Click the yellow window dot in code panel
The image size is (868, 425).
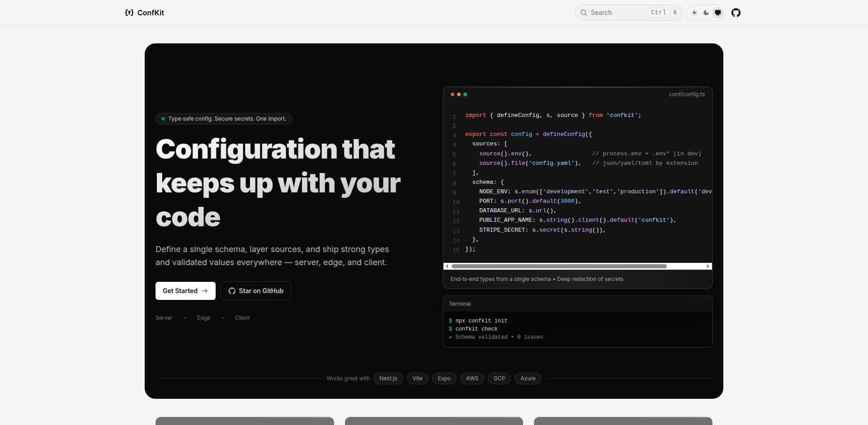pos(459,94)
